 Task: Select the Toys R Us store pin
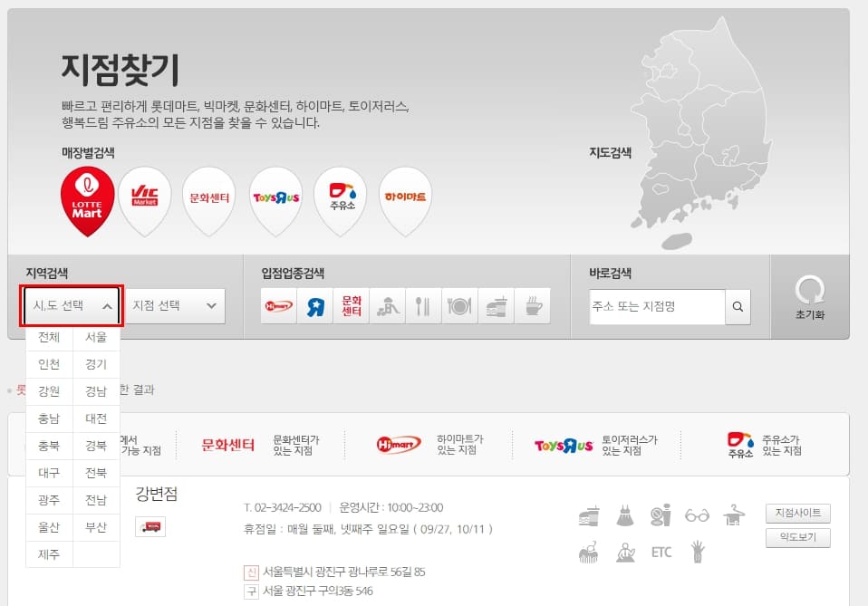[x=275, y=201]
